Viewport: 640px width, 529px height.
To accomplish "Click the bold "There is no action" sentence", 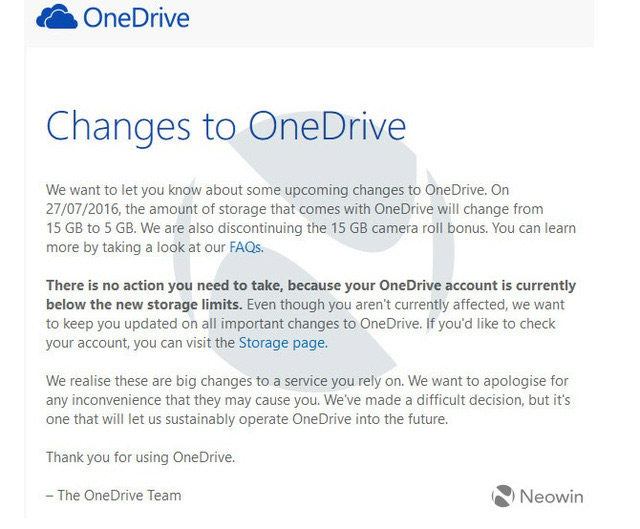I will (200, 286).
